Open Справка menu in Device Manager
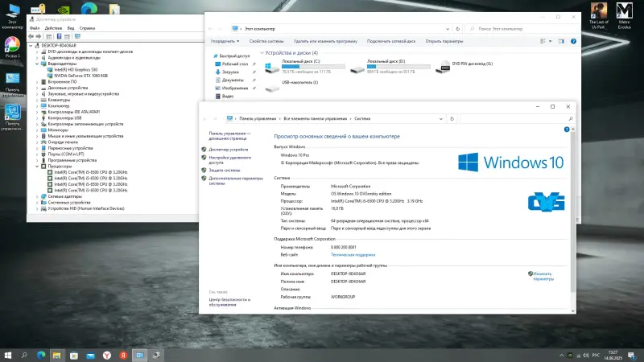 pos(87,28)
